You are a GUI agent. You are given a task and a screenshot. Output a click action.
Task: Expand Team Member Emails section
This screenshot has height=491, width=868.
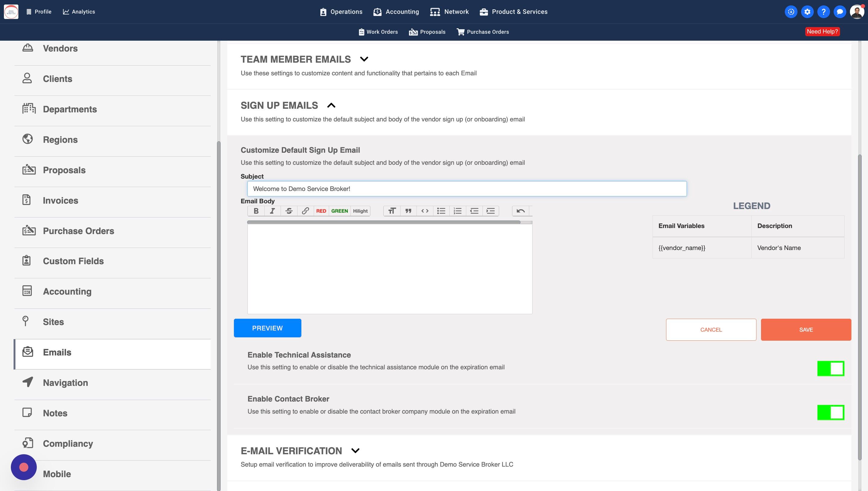click(364, 59)
